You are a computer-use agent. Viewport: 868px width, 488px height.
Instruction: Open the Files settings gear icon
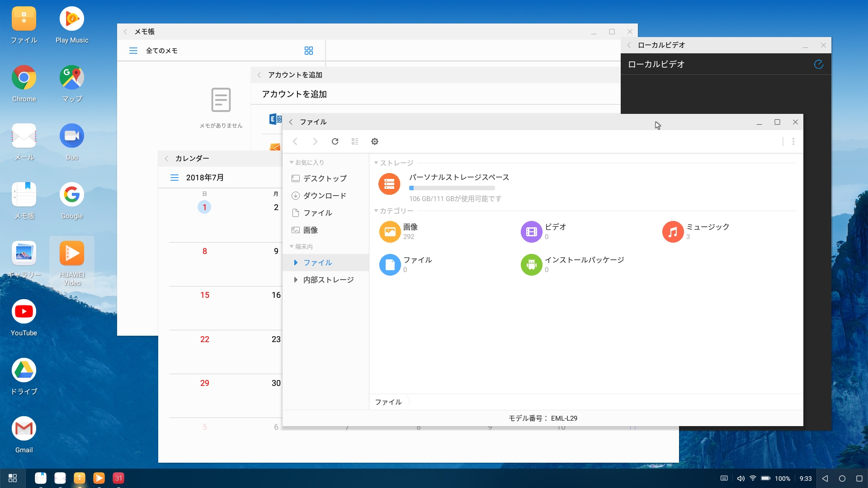click(375, 141)
